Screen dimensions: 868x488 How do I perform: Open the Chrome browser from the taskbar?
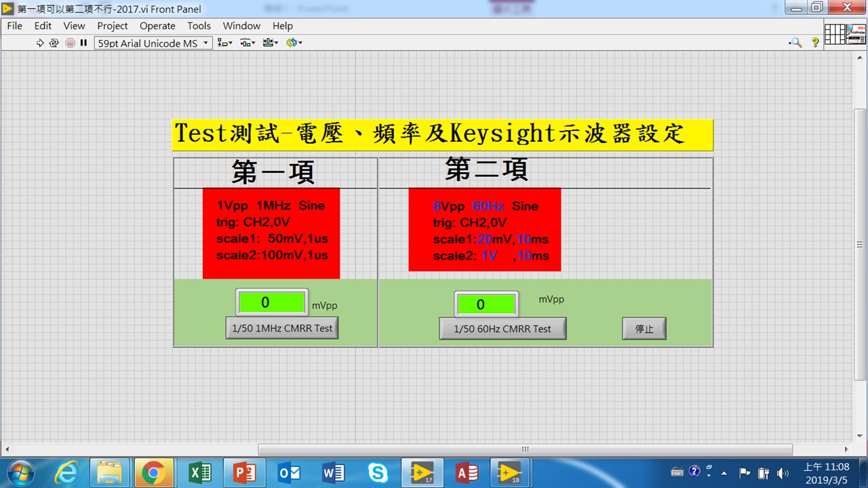pos(155,472)
